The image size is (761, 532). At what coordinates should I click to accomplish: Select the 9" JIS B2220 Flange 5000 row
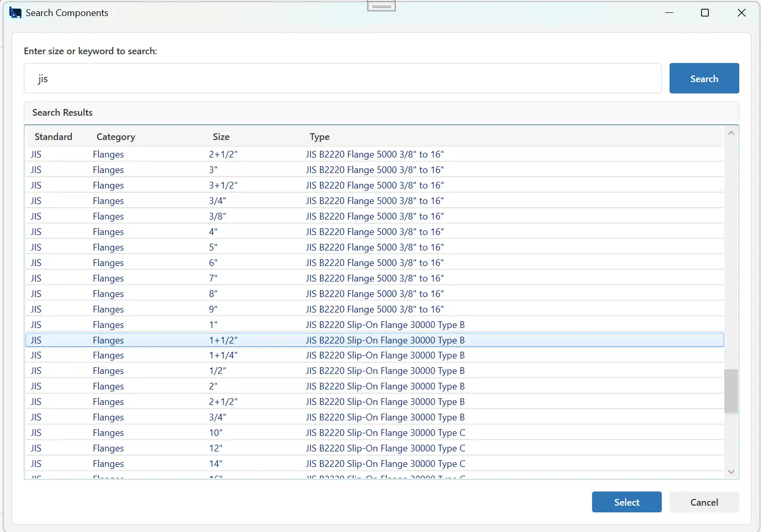coord(375,309)
